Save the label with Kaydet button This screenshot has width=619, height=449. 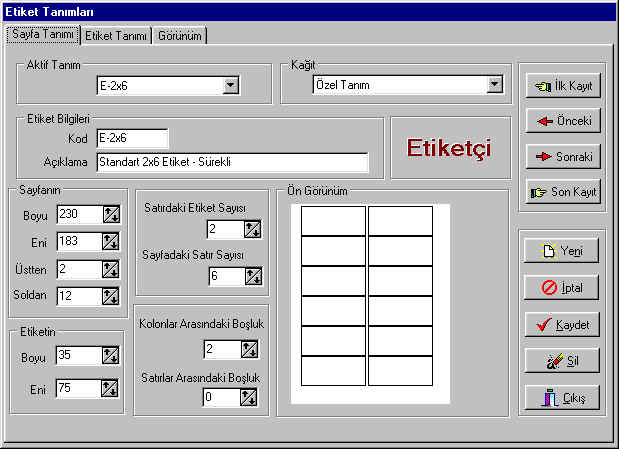click(x=563, y=325)
